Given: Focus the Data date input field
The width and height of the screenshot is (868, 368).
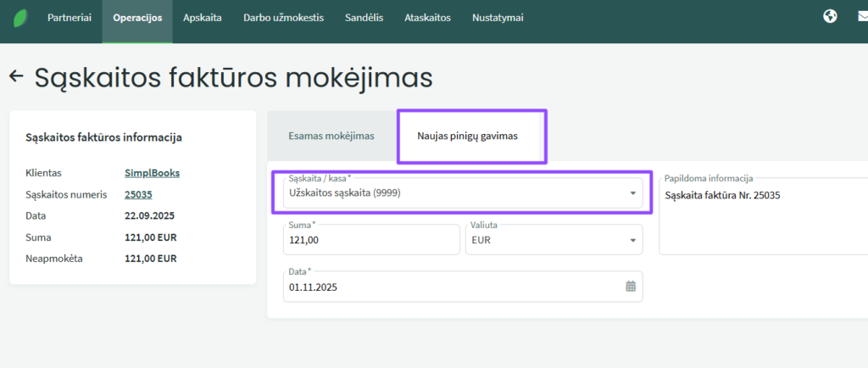Looking at the screenshot, I should click(x=449, y=287).
